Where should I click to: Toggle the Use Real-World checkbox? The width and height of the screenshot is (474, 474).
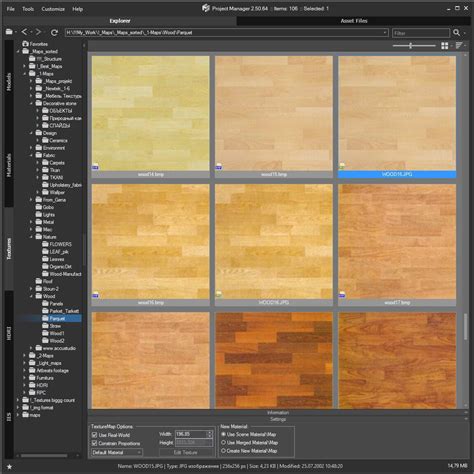pyautogui.click(x=94, y=435)
